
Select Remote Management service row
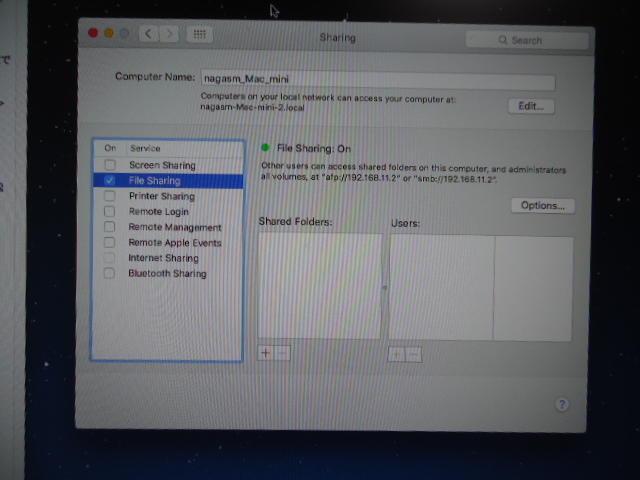coord(168,227)
